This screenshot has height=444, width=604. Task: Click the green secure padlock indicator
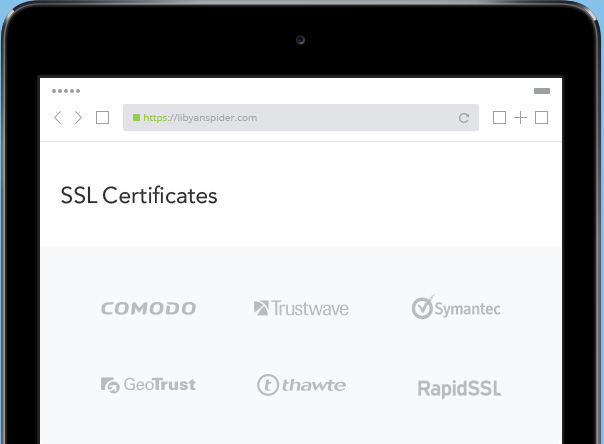136,117
